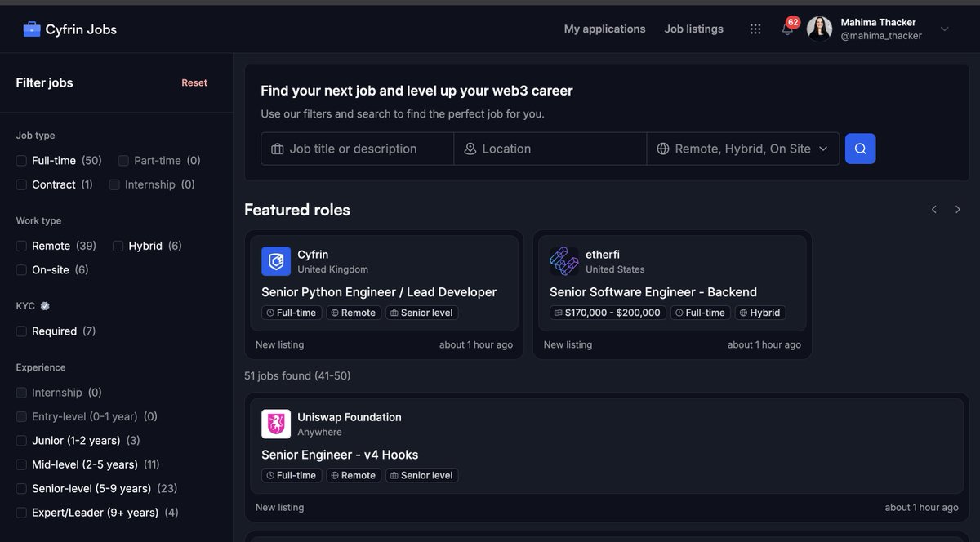The image size is (980, 542).
Task: Click the Cyfrin Jobs briefcase logo
Action: [x=32, y=29]
